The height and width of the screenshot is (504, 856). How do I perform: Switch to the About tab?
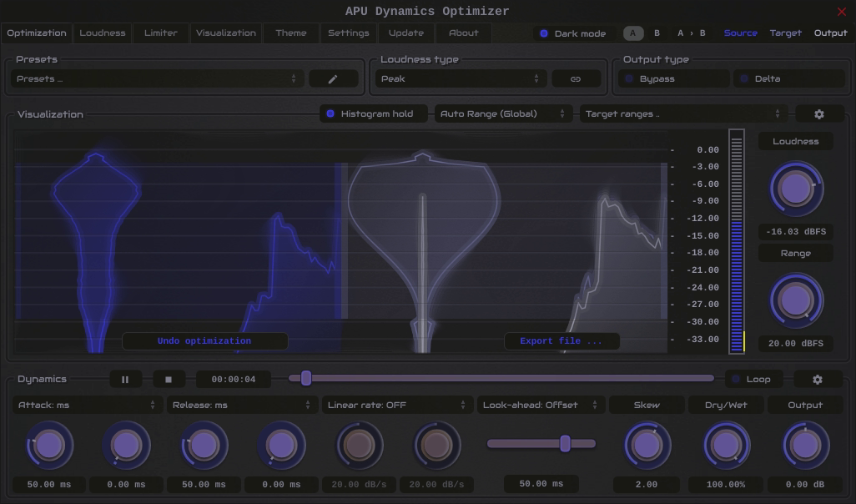[x=464, y=33]
